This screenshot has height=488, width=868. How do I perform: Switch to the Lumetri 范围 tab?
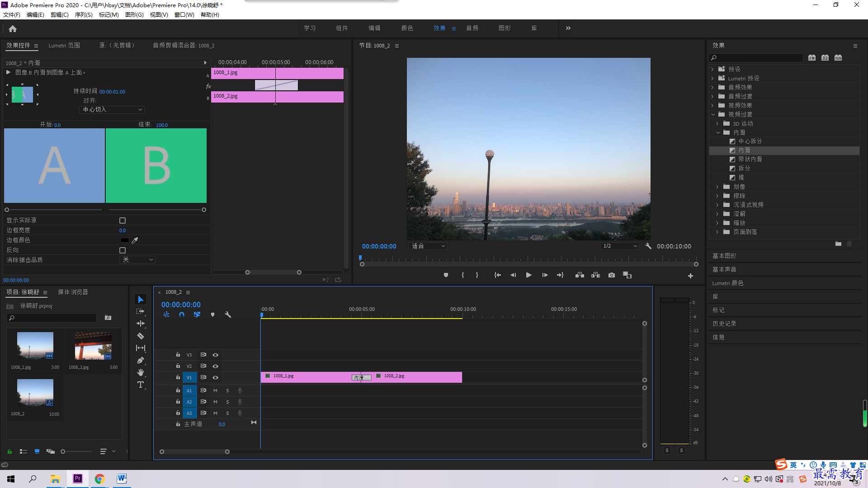(64, 46)
